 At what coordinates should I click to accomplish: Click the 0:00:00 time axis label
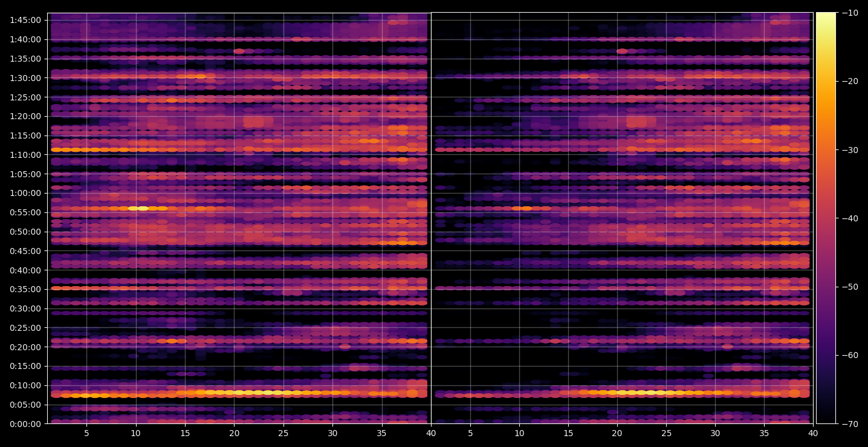pyautogui.click(x=25, y=424)
